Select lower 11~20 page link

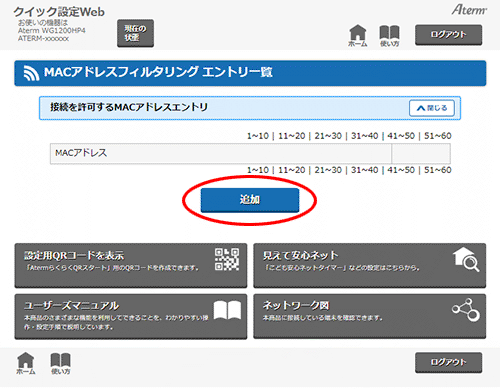pyautogui.click(x=292, y=170)
